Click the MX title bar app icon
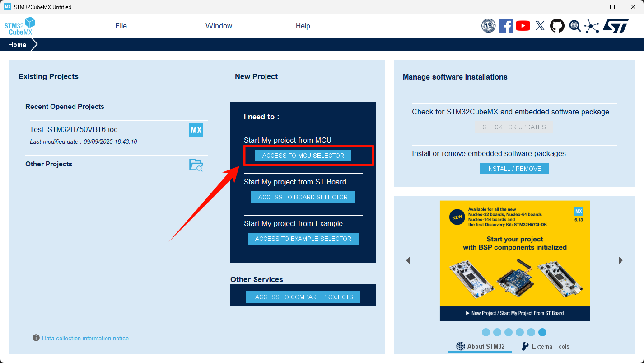The width and height of the screenshot is (644, 363). pyautogui.click(x=7, y=7)
